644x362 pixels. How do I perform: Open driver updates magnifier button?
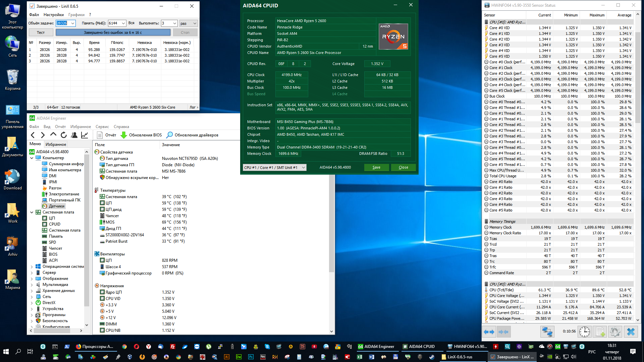pyautogui.click(x=170, y=135)
